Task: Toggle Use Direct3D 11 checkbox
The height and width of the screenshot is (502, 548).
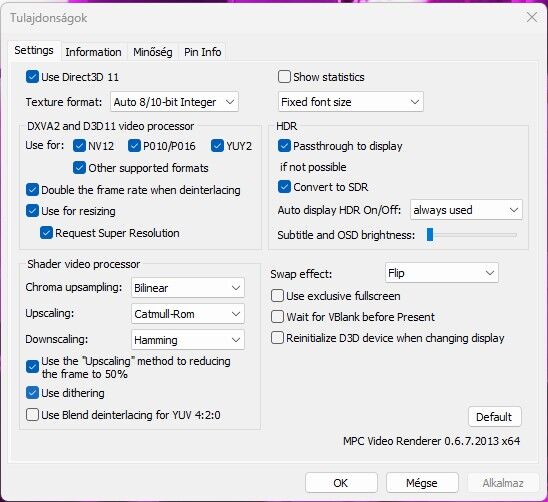Action: point(32,77)
